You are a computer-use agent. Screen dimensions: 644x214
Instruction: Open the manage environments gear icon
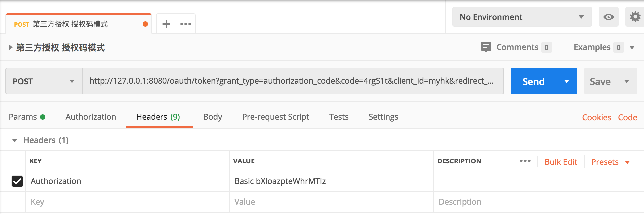tap(635, 17)
